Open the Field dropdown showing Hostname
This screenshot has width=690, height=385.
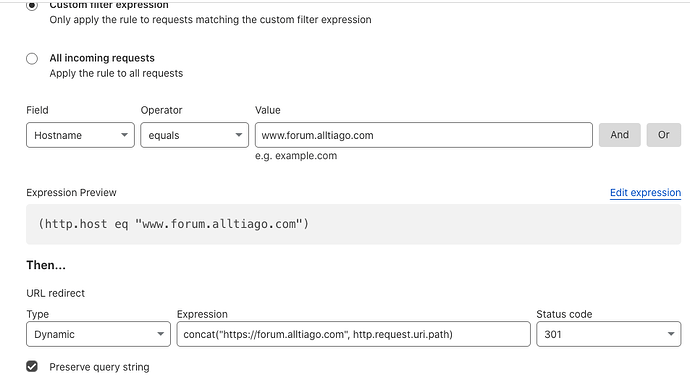pos(81,135)
